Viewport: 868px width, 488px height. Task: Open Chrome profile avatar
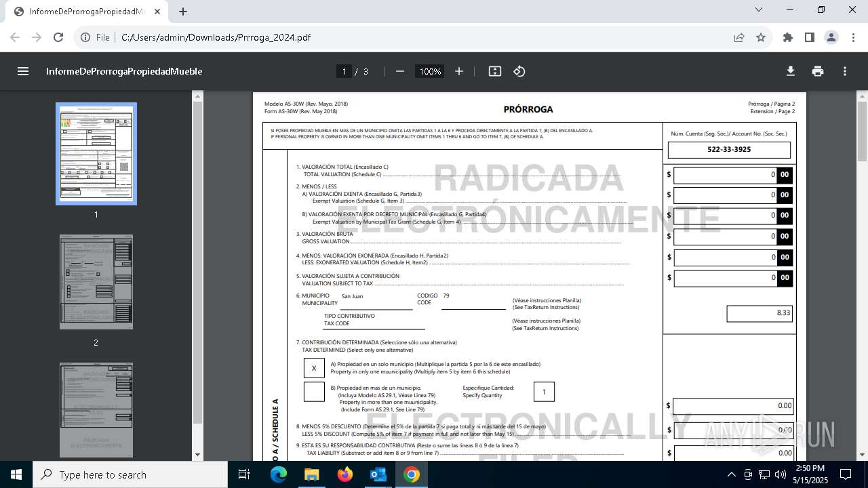point(831,37)
